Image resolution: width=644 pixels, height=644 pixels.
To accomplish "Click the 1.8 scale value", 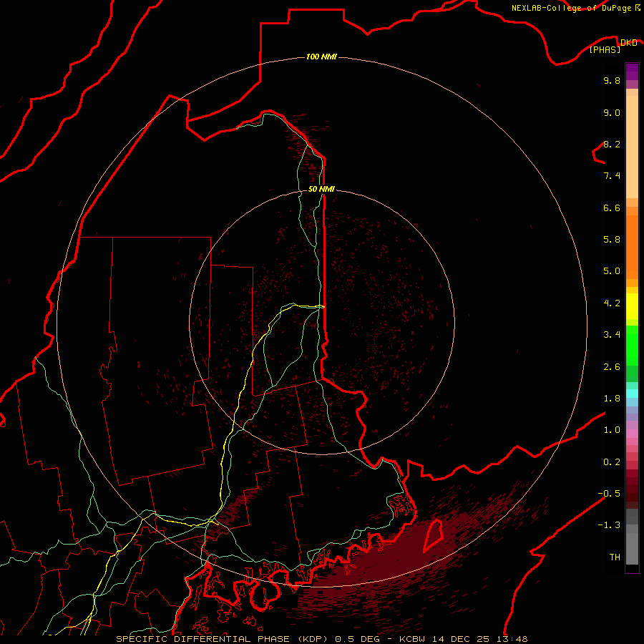I will (612, 399).
